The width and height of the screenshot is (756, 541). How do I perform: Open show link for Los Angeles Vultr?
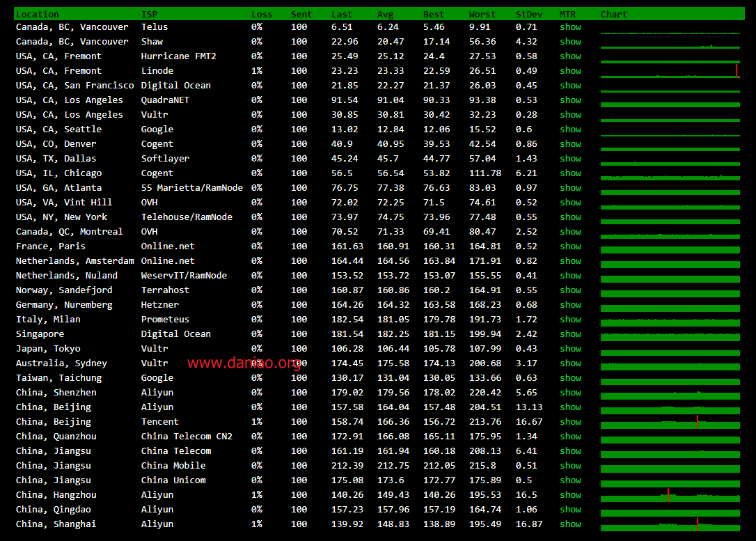pos(570,115)
